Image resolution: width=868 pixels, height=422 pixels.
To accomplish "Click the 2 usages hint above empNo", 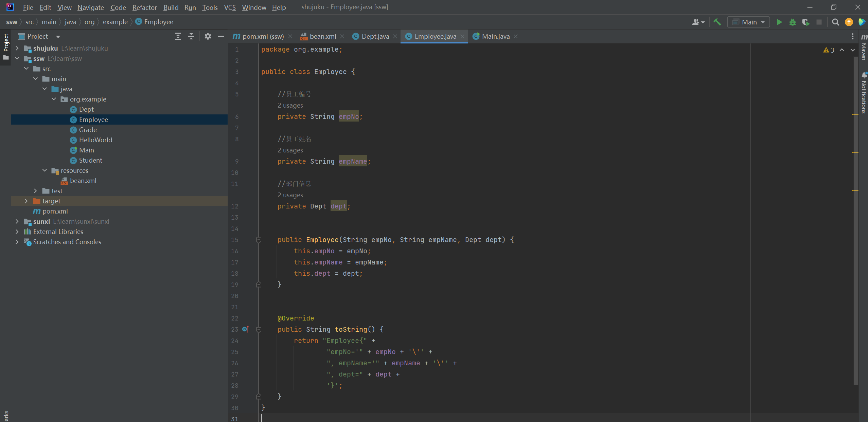I will pos(290,106).
